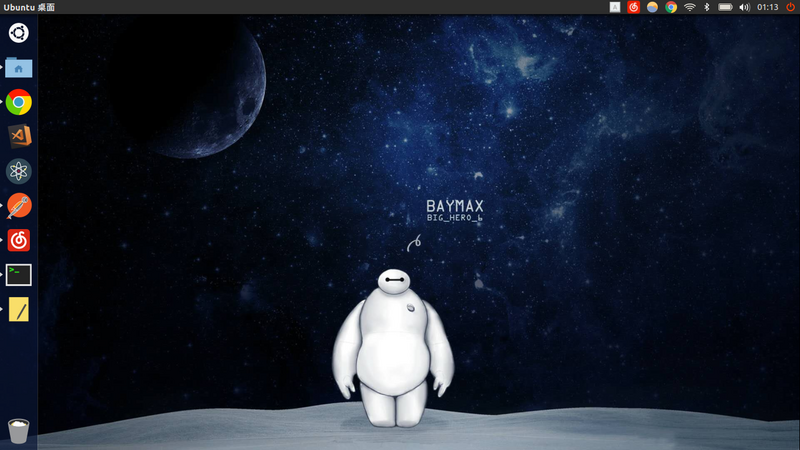Open NetEase Cloud Music in dock

coord(18,240)
